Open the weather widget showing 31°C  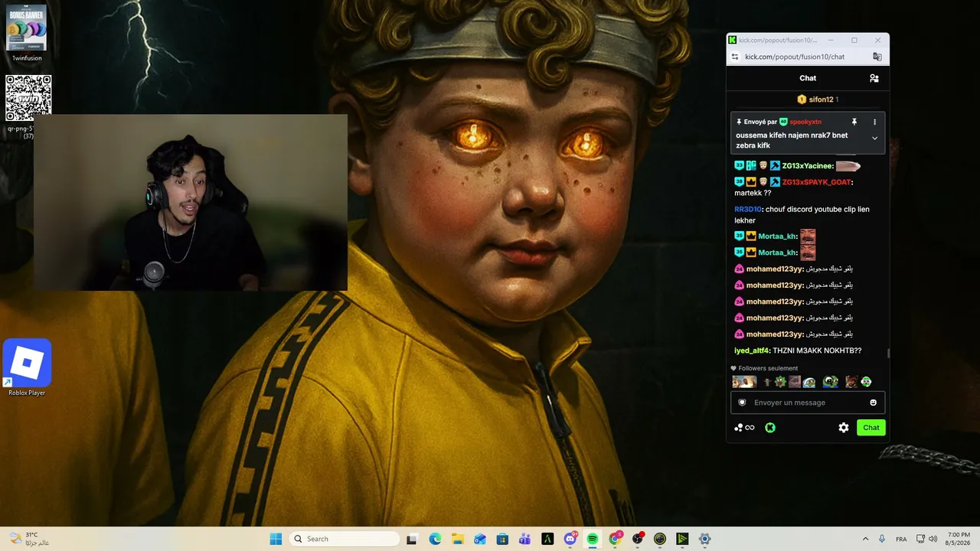point(31,539)
